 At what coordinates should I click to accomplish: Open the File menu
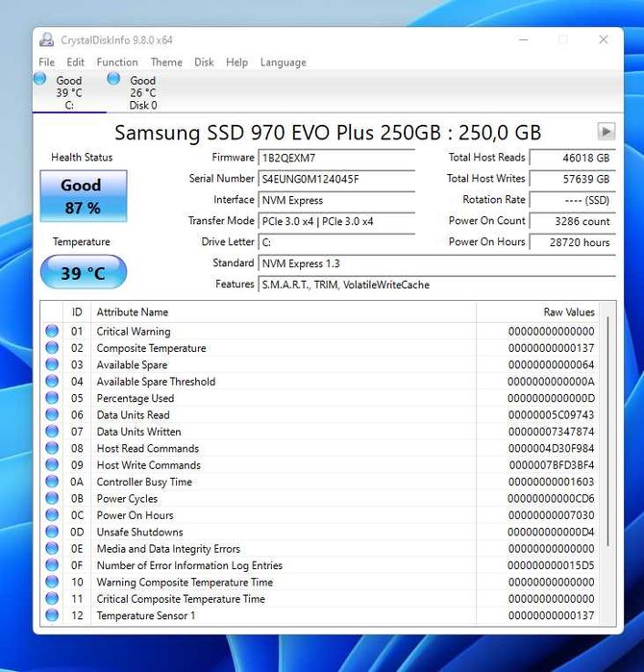pos(47,62)
